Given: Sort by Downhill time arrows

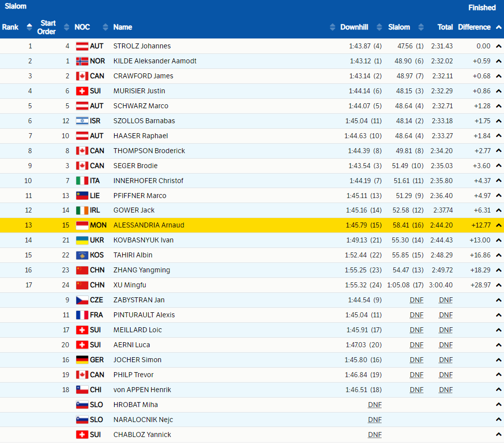Looking at the screenshot, I should click(x=379, y=27).
